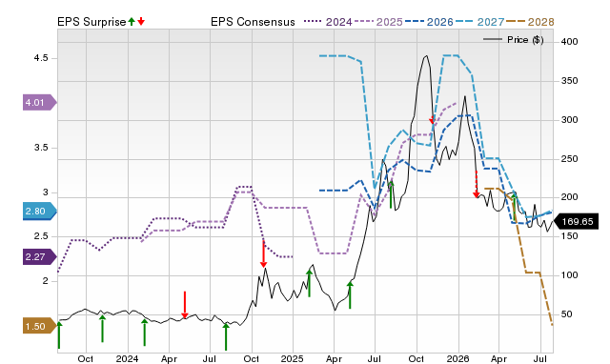This screenshot has height=364, width=610.
Task: Click the blue 2.80 value tag
Action: [x=40, y=212]
